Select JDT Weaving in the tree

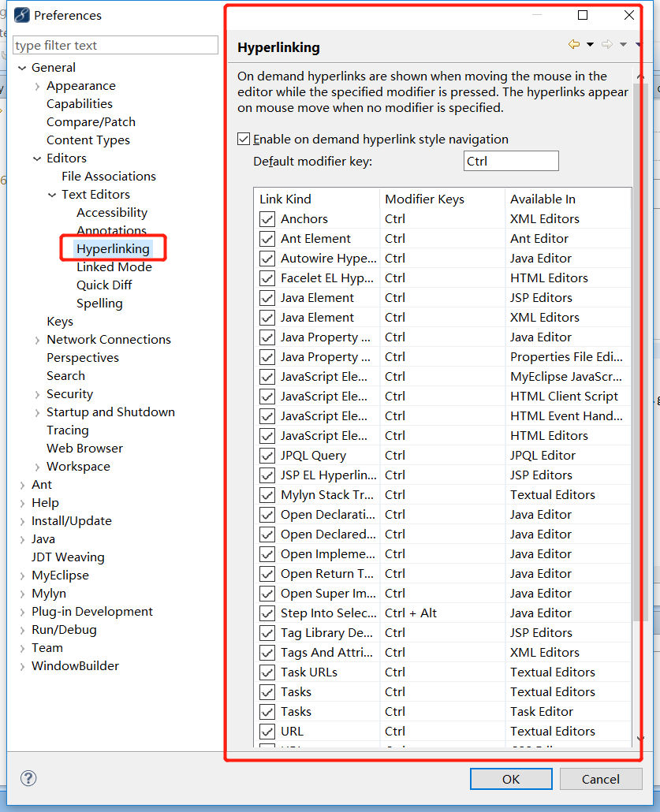pos(68,557)
